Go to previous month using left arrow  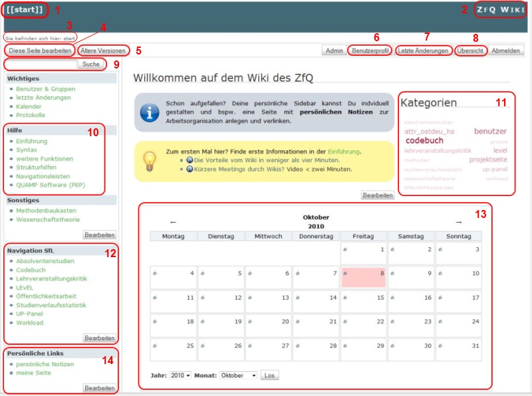coord(173,222)
